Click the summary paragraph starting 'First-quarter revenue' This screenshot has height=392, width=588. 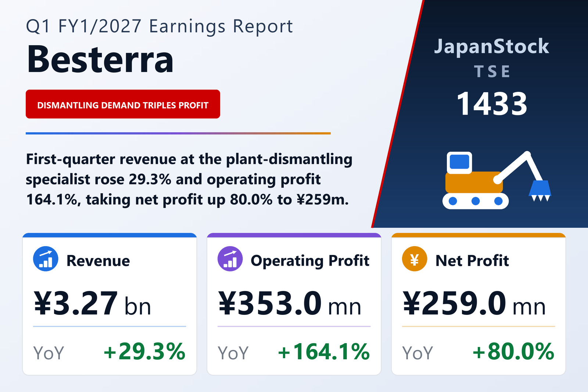click(189, 179)
